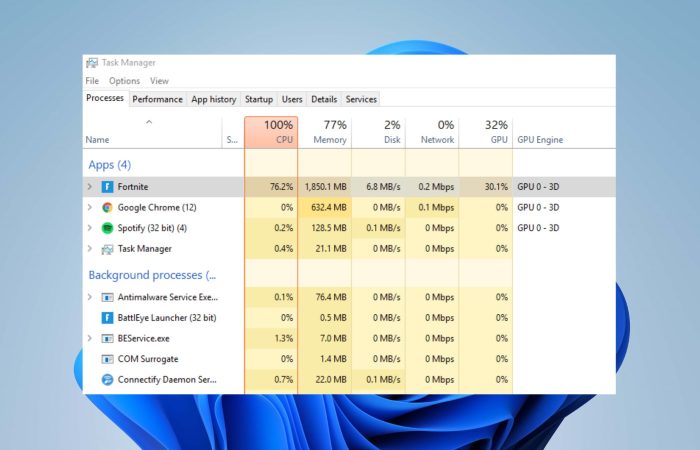700x450 pixels.
Task: Select Google Chrome (12) row name
Action: pyautogui.click(x=157, y=208)
